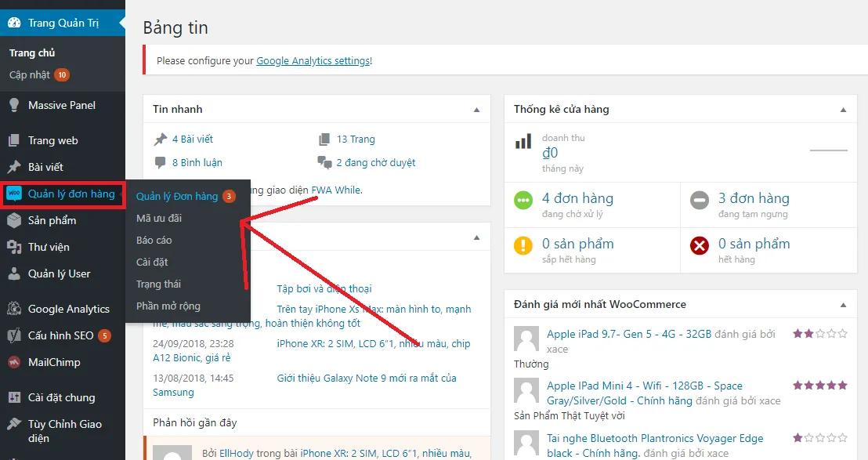
Task: Click the grey on-hold icon for 3 đơn hàng
Action: [x=700, y=200]
